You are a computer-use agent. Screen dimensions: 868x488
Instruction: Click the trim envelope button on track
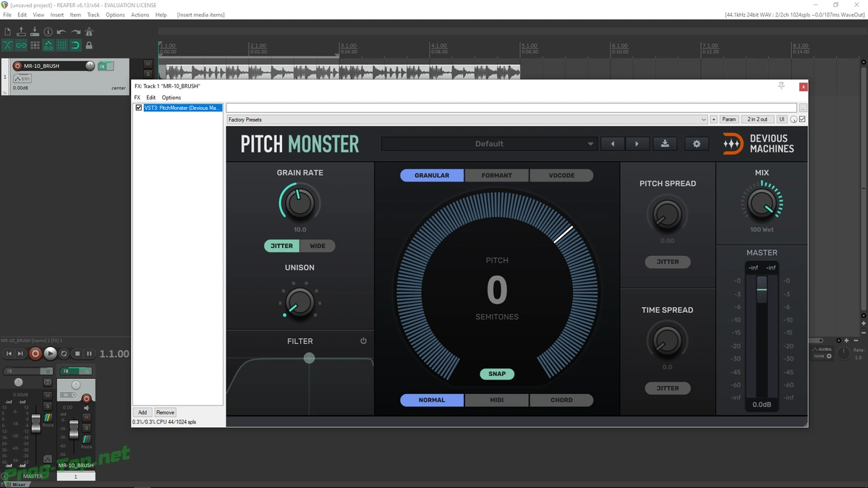(x=22, y=78)
